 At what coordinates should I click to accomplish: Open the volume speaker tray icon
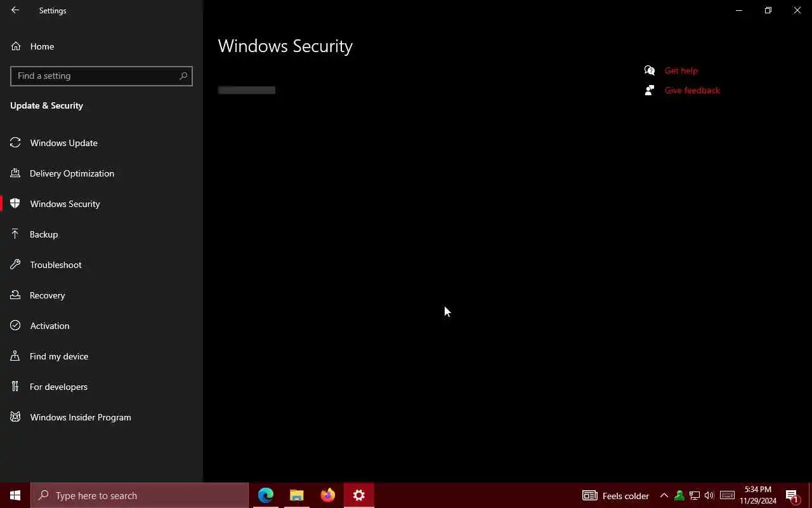[709, 495]
